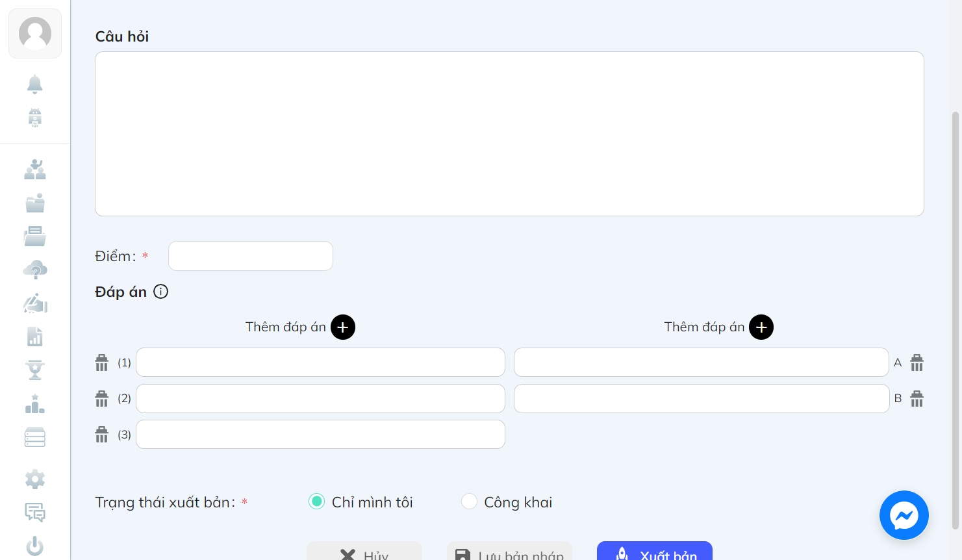Delete answer row (2)
The image size is (962, 560).
coord(102,398)
